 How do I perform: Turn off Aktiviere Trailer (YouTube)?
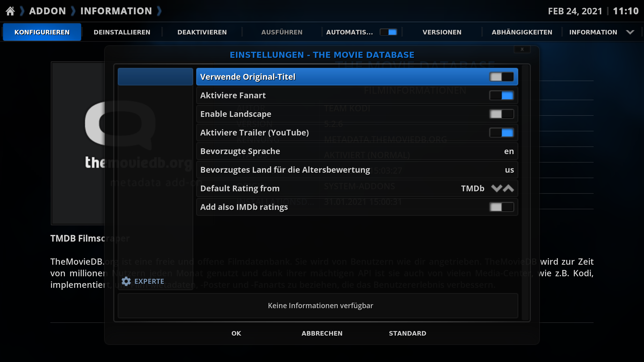(501, 133)
